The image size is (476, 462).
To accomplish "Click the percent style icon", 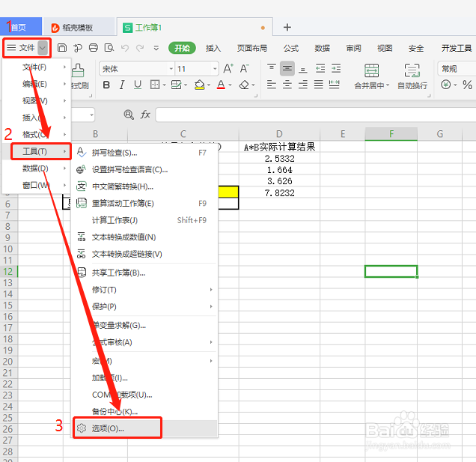I will pyautogui.click(x=467, y=85).
